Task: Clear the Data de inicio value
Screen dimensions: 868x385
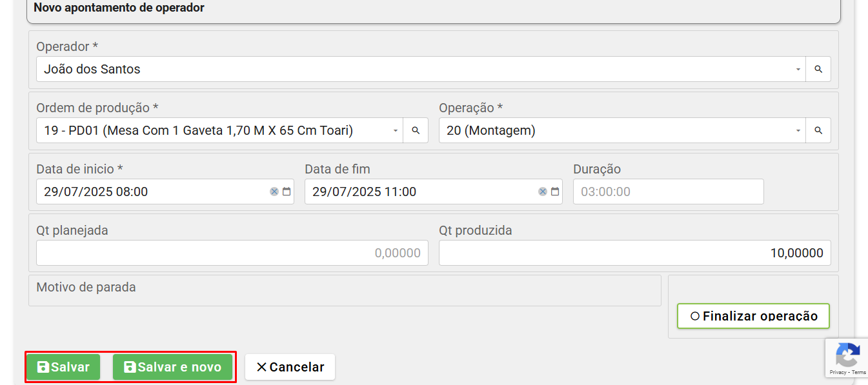Action: coord(274,192)
